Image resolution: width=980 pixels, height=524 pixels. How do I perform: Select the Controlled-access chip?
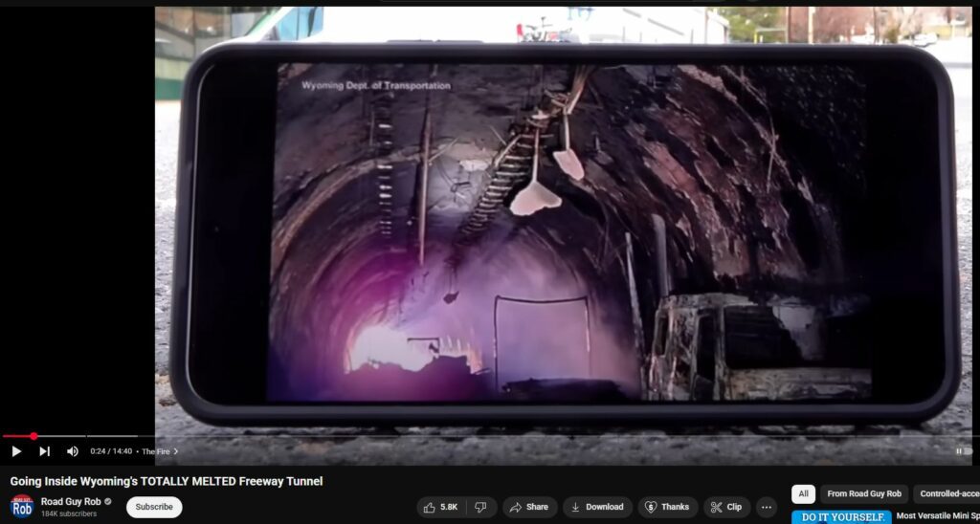[x=947, y=494]
